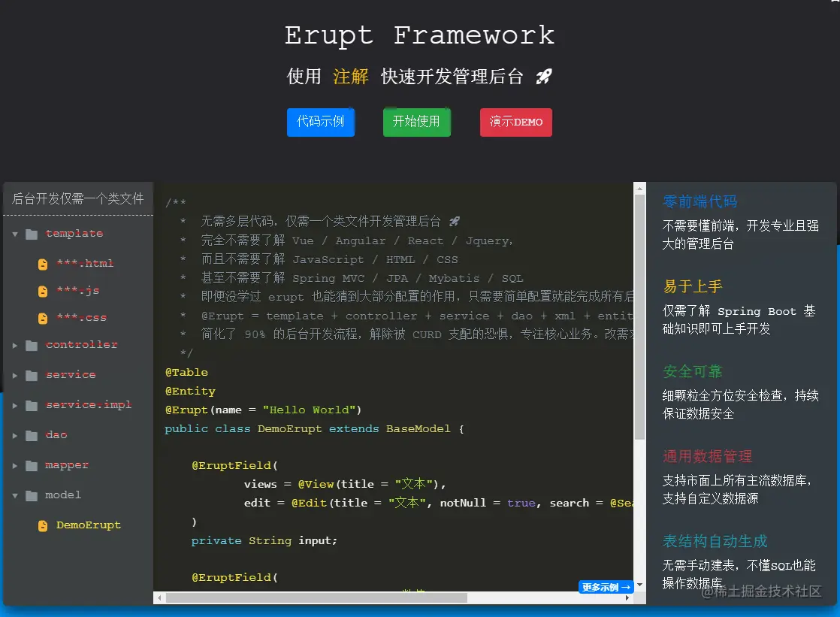Click the 零前端代码 feature heading
840x617 pixels.
(x=699, y=201)
